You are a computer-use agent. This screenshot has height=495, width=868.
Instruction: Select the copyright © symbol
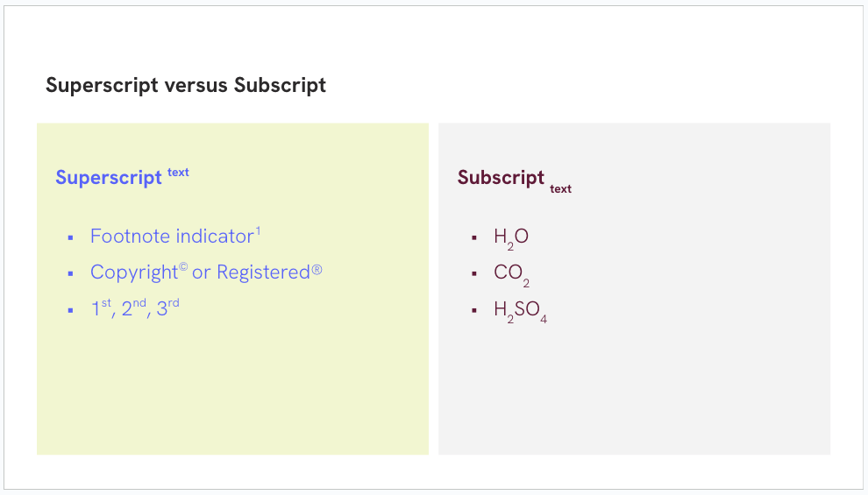183,268
